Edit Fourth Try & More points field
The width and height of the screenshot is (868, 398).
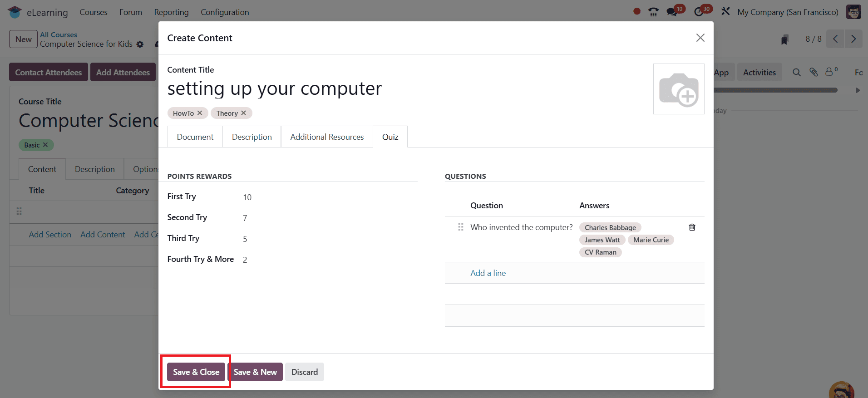(x=329, y=260)
